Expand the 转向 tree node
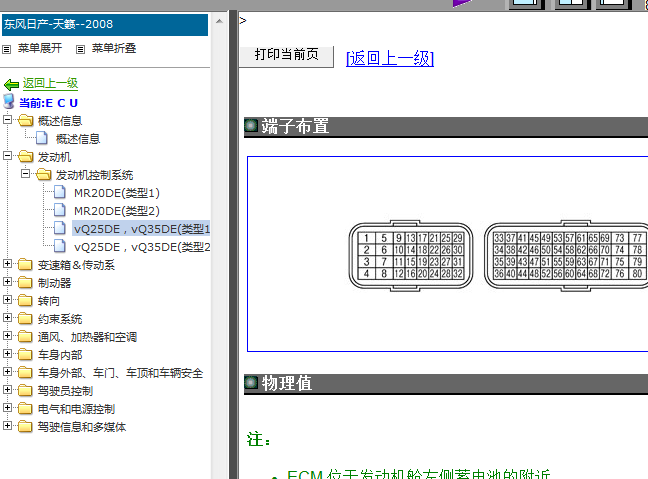Image resolution: width=648 pixels, height=479 pixels. [7, 299]
